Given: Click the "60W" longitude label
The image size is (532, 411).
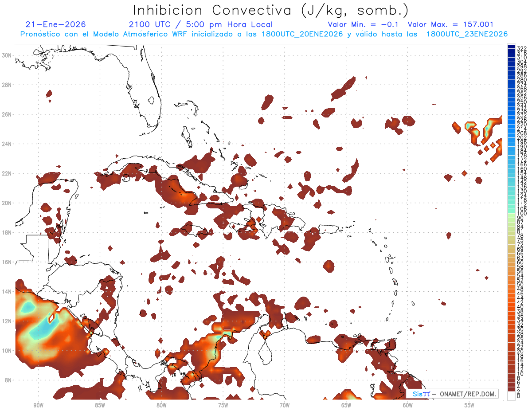Looking at the screenshot, I should coord(408,405).
